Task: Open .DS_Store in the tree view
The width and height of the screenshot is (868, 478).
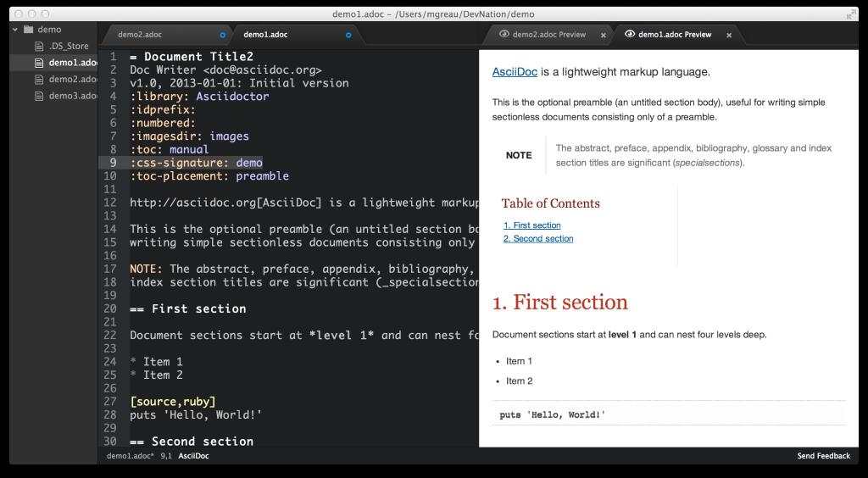Action: 69,46
